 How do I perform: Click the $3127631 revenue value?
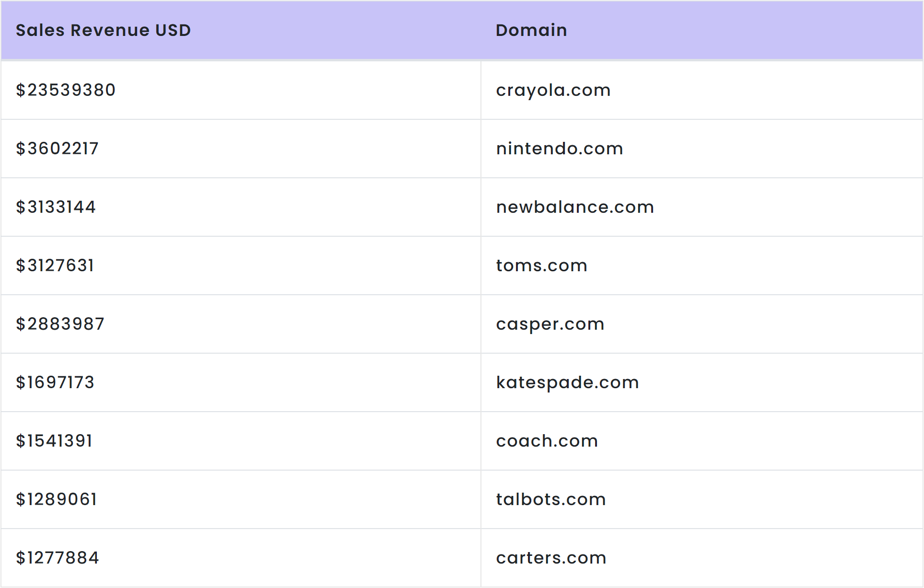tap(55, 265)
